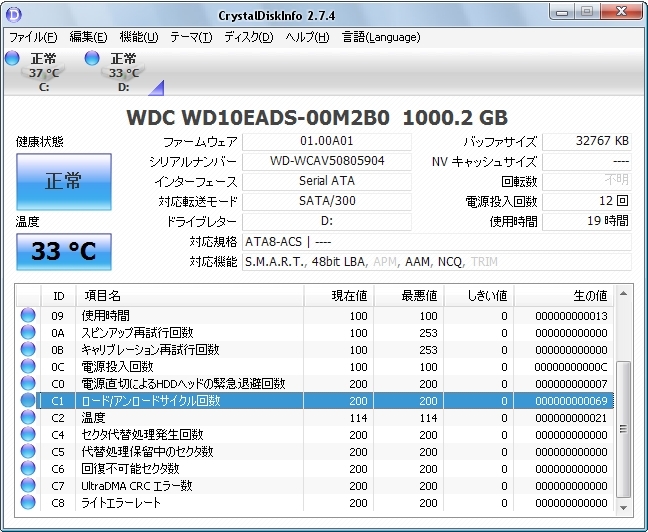Open the 機能(U) menu
Screen dimensions: 648x532
138,37
